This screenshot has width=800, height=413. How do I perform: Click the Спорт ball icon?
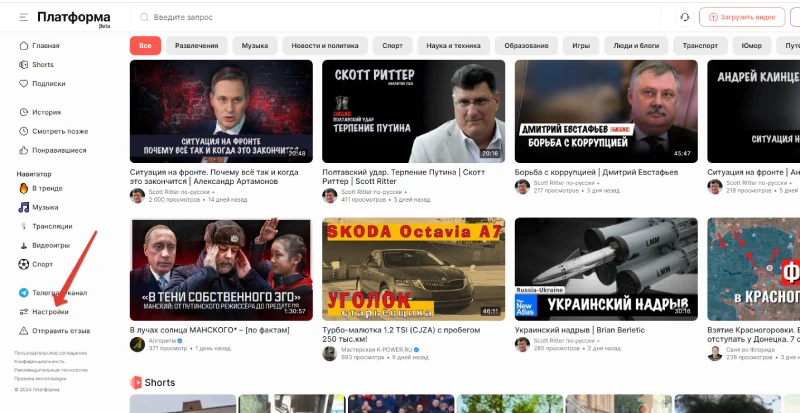pyautogui.click(x=23, y=264)
